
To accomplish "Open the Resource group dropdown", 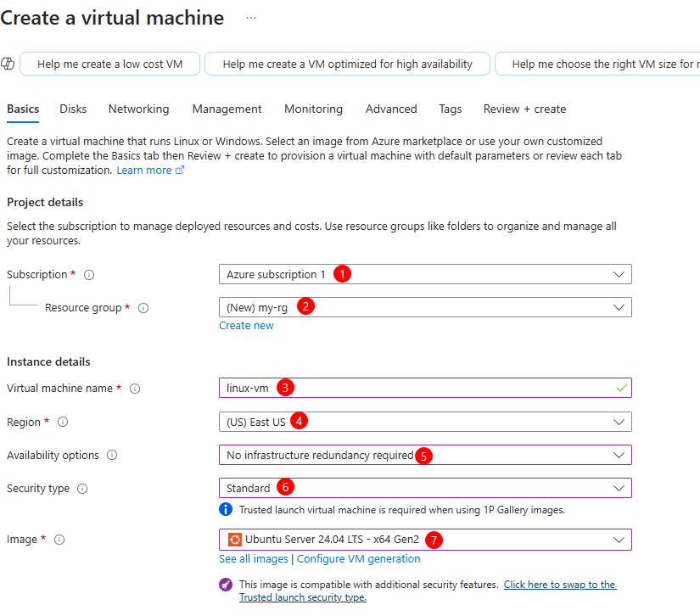I will click(x=425, y=307).
